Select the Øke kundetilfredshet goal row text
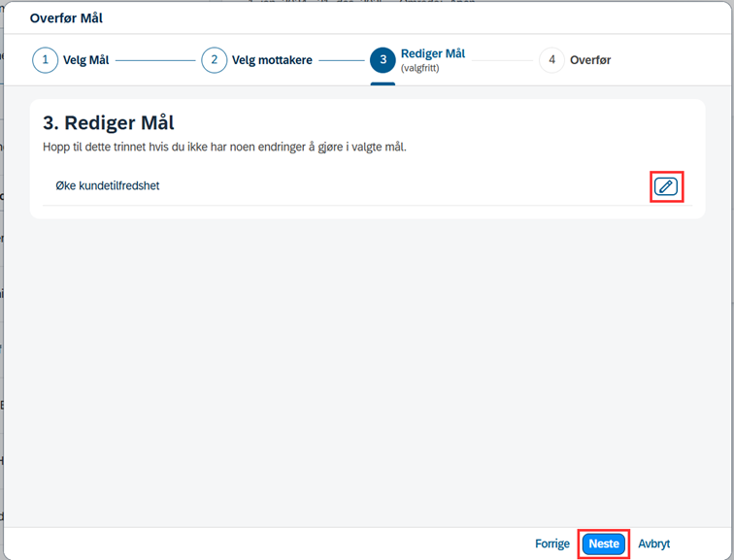Screen dimensions: 734x560 coord(108,185)
